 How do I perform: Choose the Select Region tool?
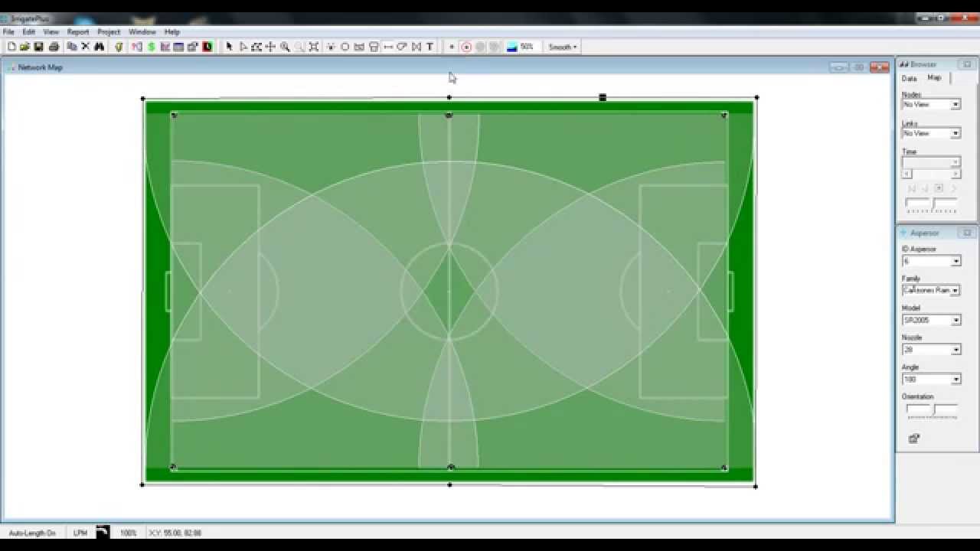coord(256,47)
